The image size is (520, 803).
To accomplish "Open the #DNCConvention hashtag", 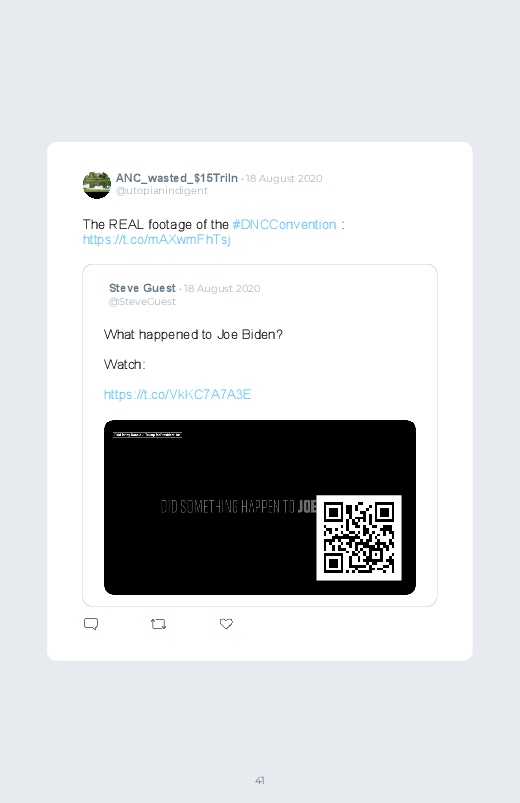I will click(x=284, y=224).
